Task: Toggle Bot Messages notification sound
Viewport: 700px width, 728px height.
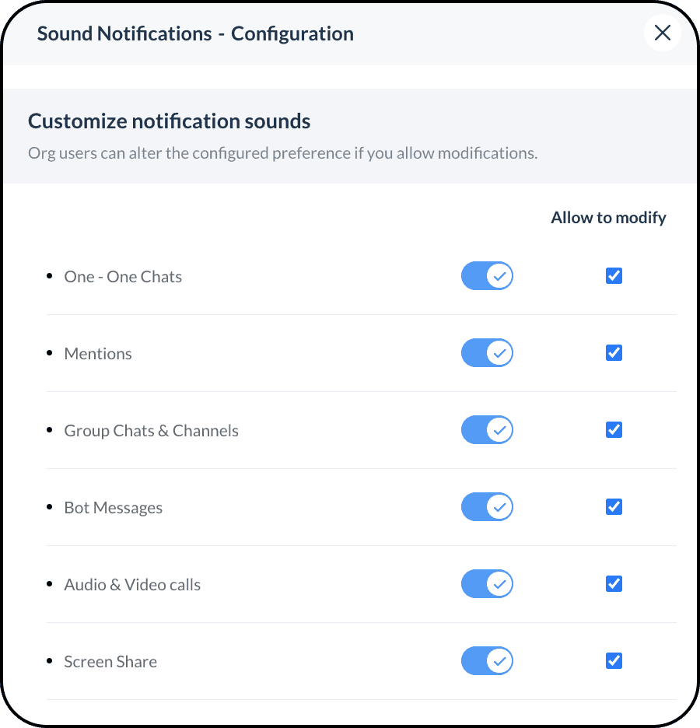Action: click(487, 507)
